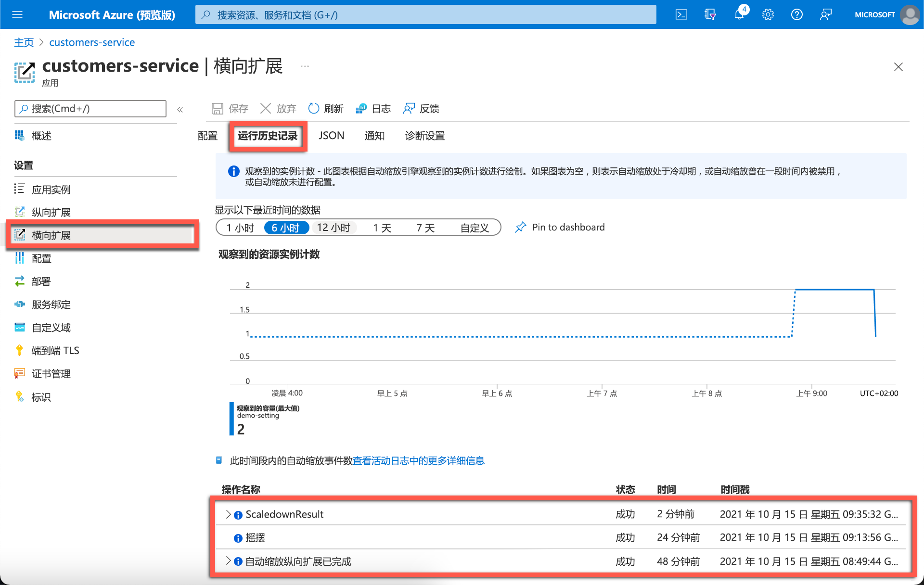Open 查看活动日志中的更多详细信息 link
The width and height of the screenshot is (924, 585).
coord(418,460)
